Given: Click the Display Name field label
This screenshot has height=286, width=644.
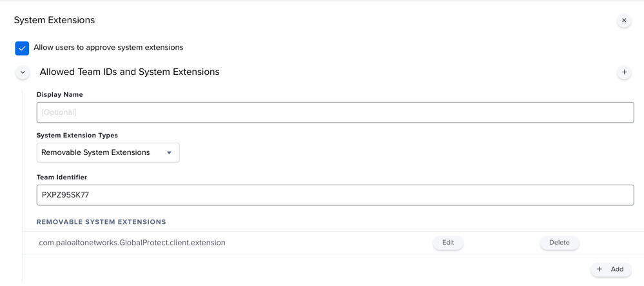Looking at the screenshot, I should click(60, 95).
